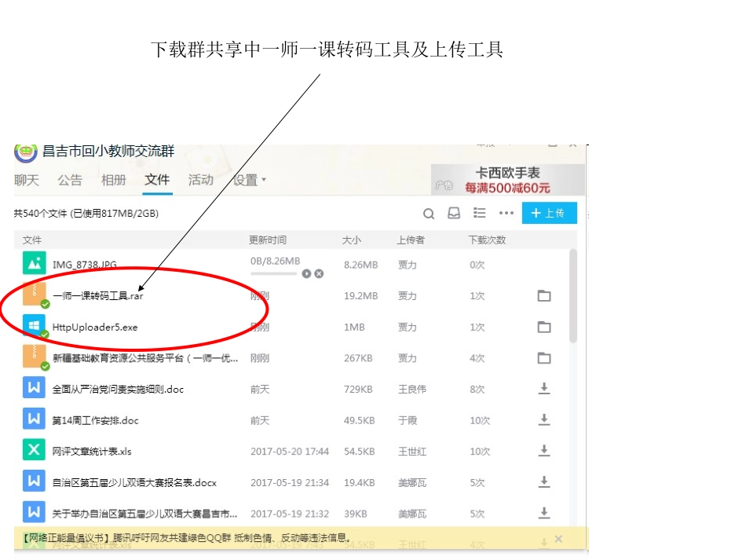Click the 卡西欧手表 advertisement banner
Screen dimensions: 746x560
tap(507, 180)
